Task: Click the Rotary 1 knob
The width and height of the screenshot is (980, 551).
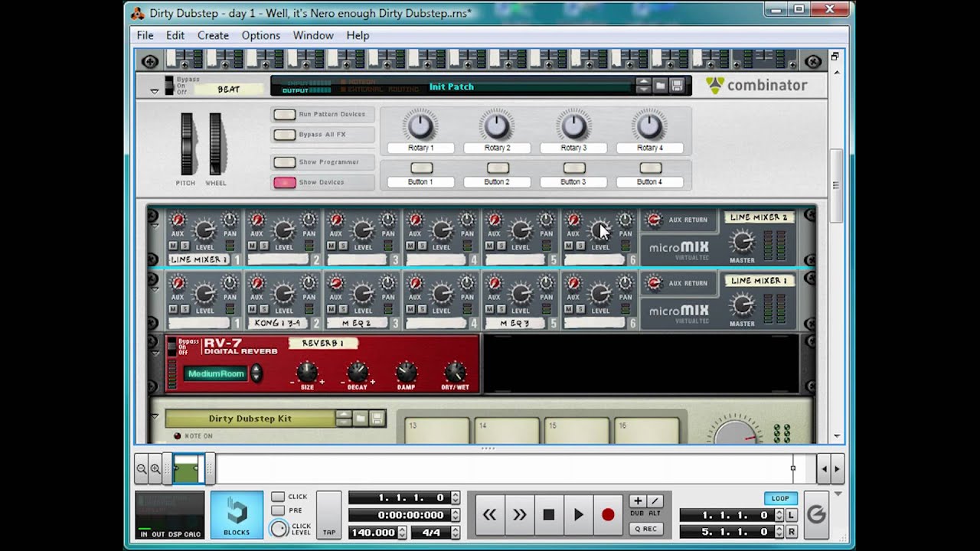Action: [420, 126]
